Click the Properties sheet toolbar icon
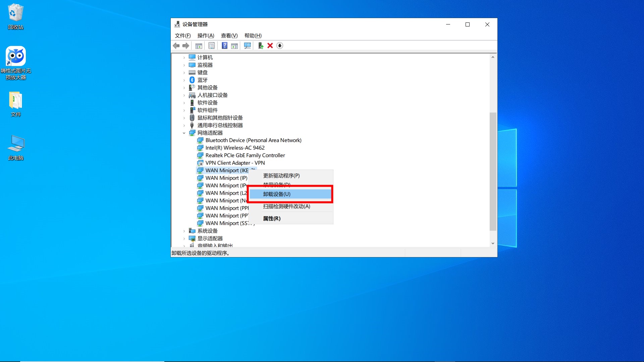644x362 pixels. click(x=212, y=46)
